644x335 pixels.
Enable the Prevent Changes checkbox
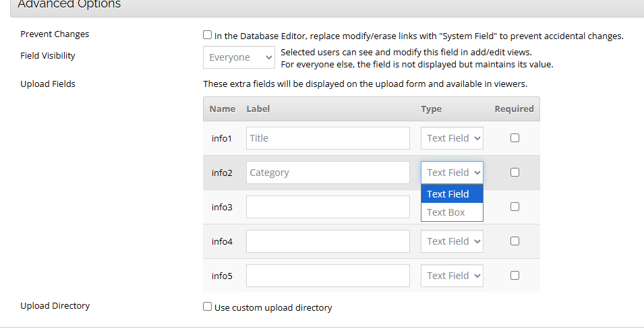208,35
